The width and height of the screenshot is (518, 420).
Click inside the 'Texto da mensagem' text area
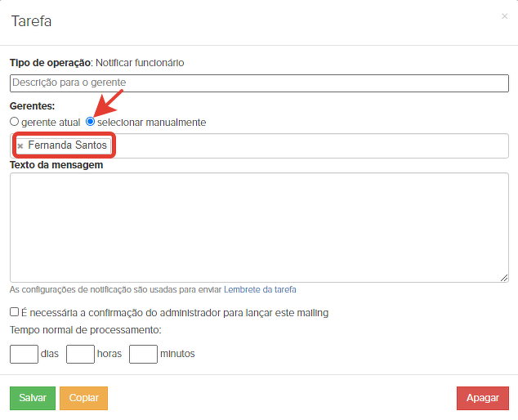coord(259,227)
